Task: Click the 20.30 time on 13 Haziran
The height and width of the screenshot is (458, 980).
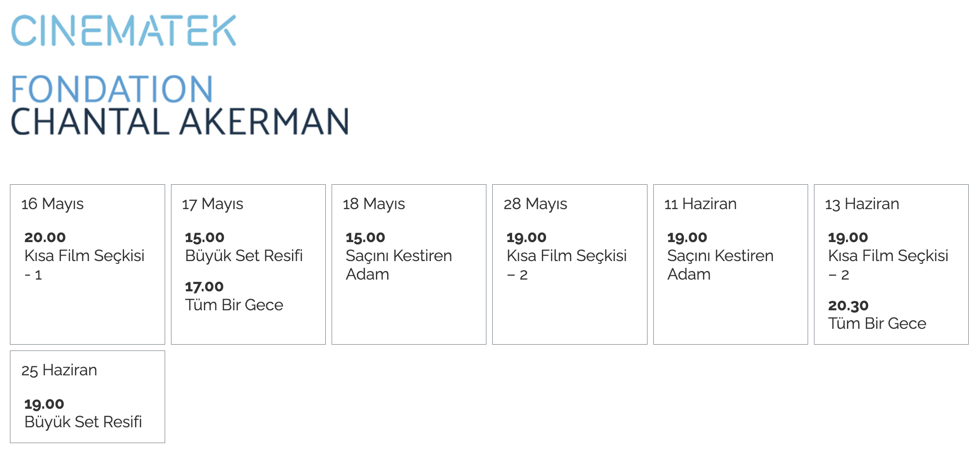Action: click(x=848, y=305)
